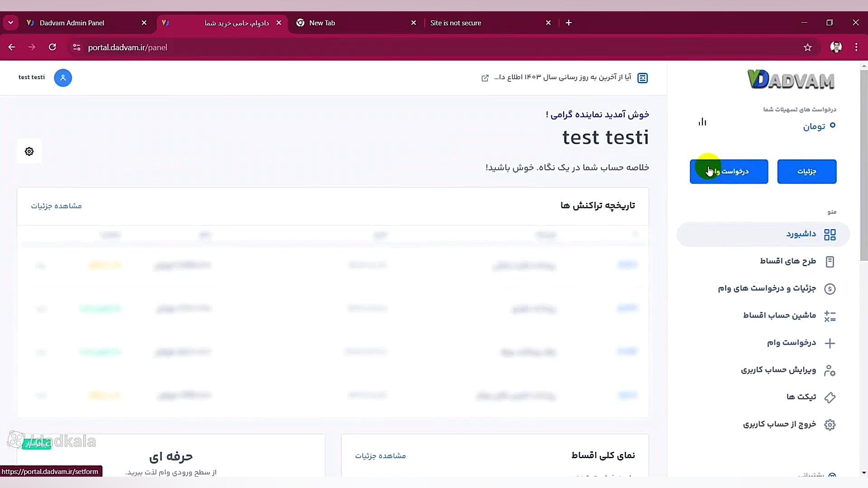Image resolution: width=868 pixels, height=488 pixels.
Task: Open the Chrome profile avatar
Action: pos(836,47)
